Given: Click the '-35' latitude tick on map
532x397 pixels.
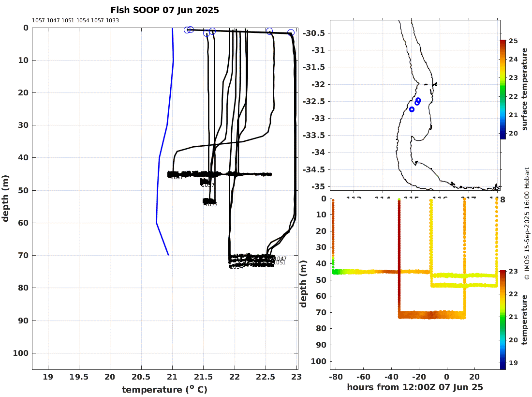Looking at the screenshot, I should (x=318, y=186).
